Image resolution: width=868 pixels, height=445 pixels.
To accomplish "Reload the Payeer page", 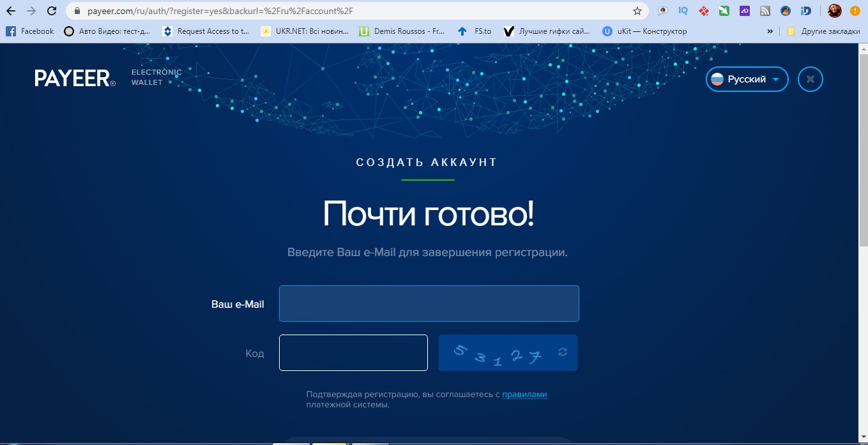I will (x=52, y=11).
